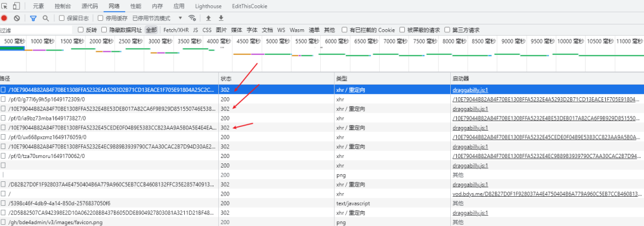This screenshot has width=644, height=226.
Task: Tick the 反转 checkbox
Action: [x=80, y=30]
